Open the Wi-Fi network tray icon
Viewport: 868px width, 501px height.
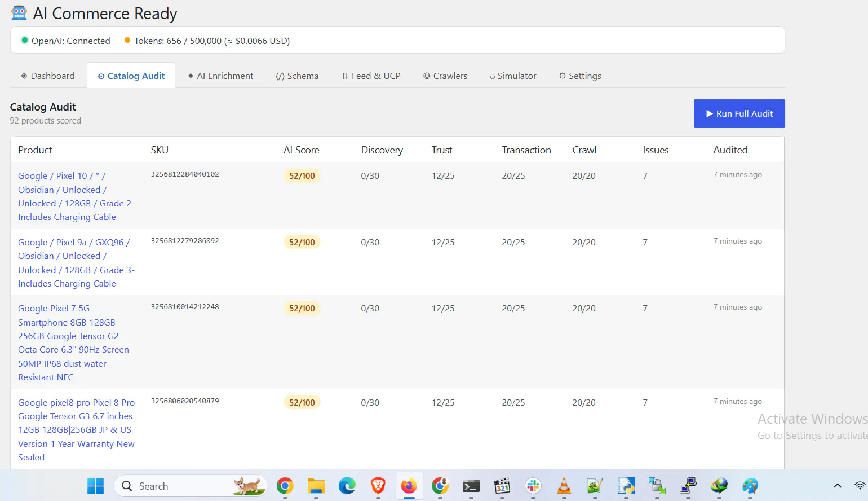click(860, 486)
